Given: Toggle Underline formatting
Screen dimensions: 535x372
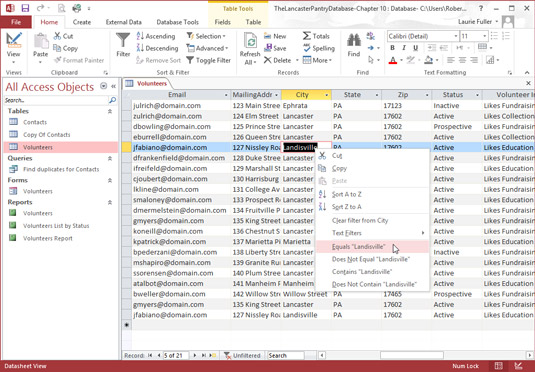Looking at the screenshot, I should click(x=415, y=48).
